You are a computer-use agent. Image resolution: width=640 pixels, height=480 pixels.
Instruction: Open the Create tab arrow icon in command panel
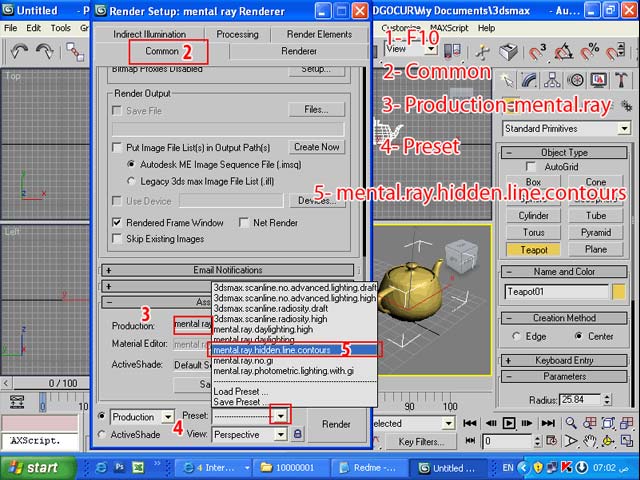pos(508,81)
